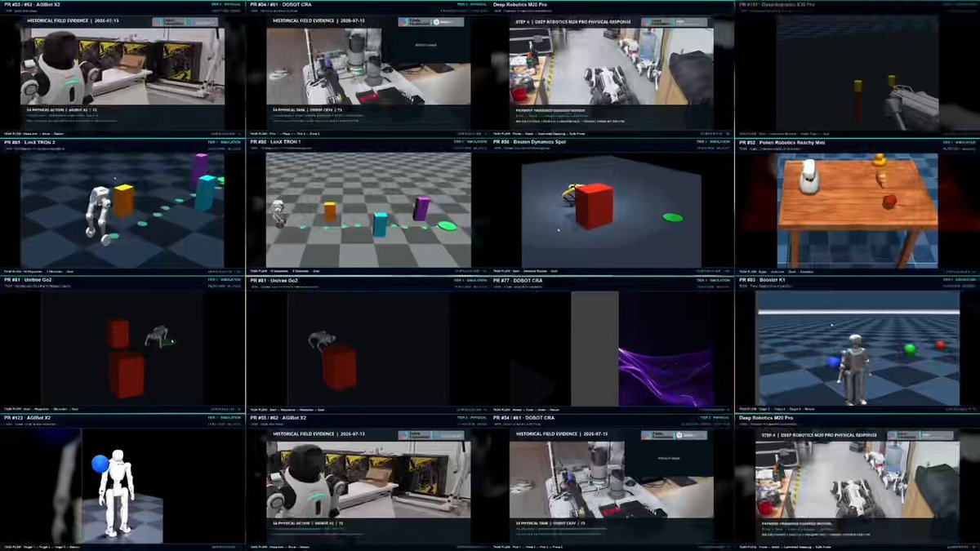Screen dimensions: 980x551
Task: Select the bottom-row Deep Robotics M20 Pro video
Action: pos(857,482)
